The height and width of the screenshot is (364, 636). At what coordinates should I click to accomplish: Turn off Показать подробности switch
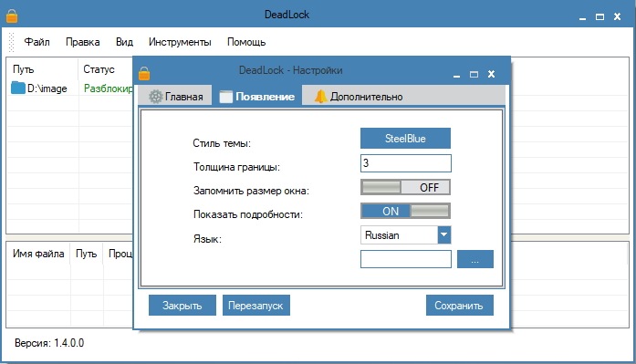(405, 211)
